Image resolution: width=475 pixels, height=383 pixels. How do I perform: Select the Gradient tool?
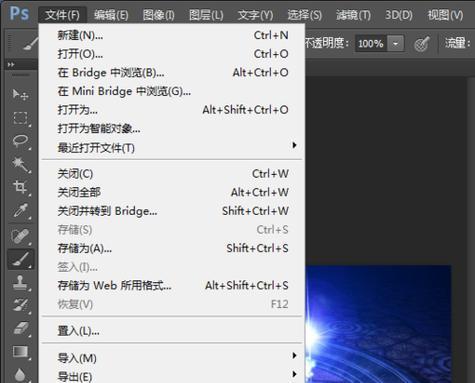[20, 352]
